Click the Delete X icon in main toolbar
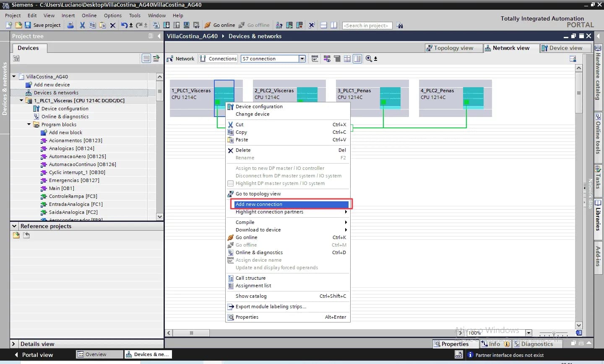Screen dimensions: 604x364 (x=112, y=25)
